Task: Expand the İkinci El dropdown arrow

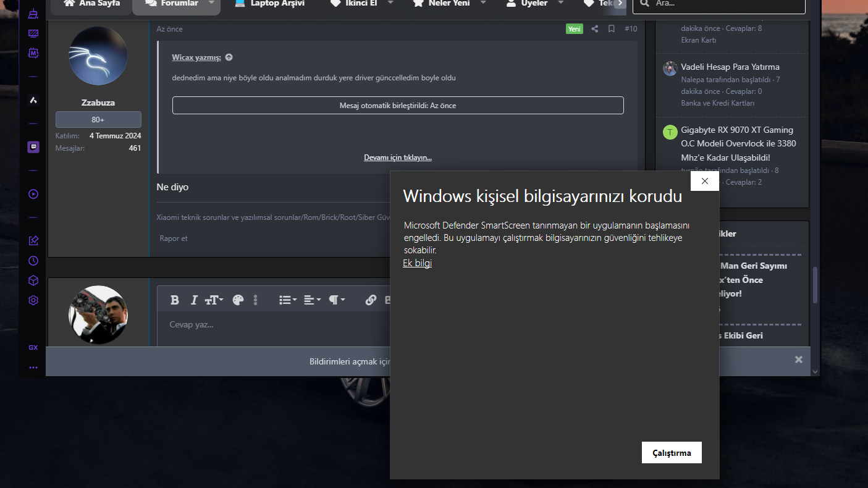Action: point(390,3)
